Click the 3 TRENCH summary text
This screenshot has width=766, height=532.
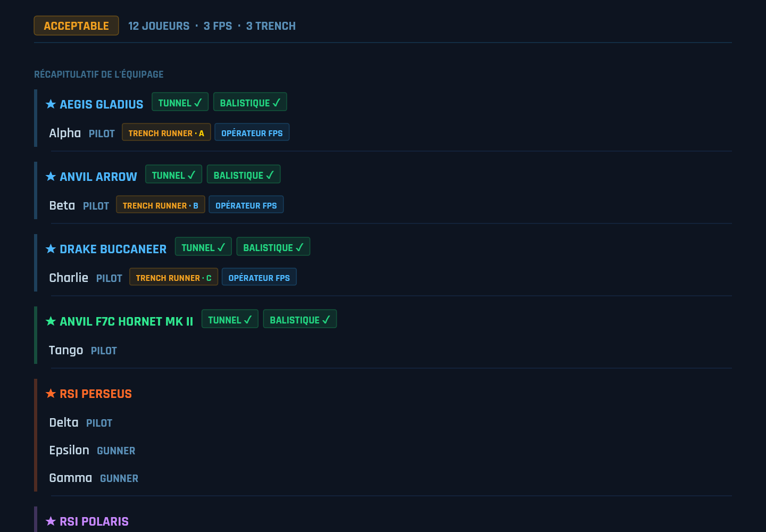pos(271,26)
